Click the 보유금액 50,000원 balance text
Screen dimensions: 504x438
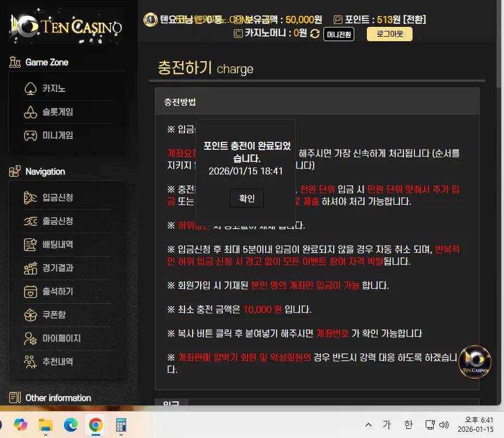[283, 19]
